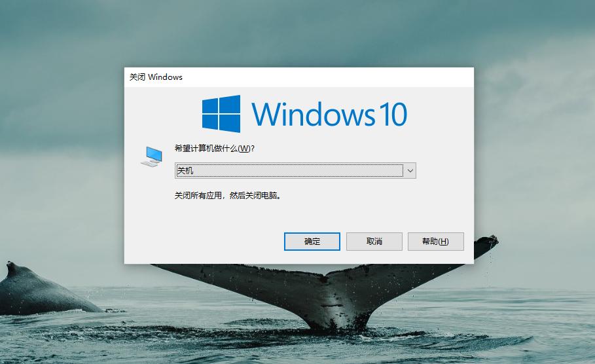Click the 确定 button to confirm shutdown

pos(312,242)
